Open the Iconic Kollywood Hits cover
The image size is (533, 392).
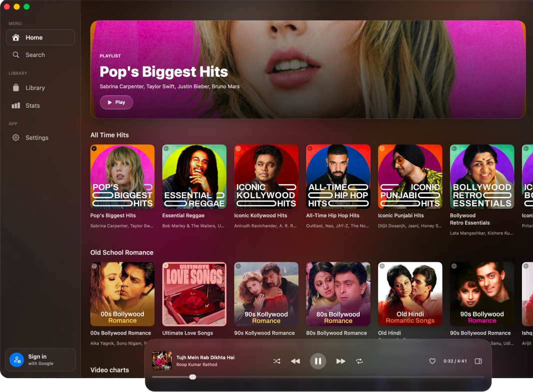[x=266, y=177]
